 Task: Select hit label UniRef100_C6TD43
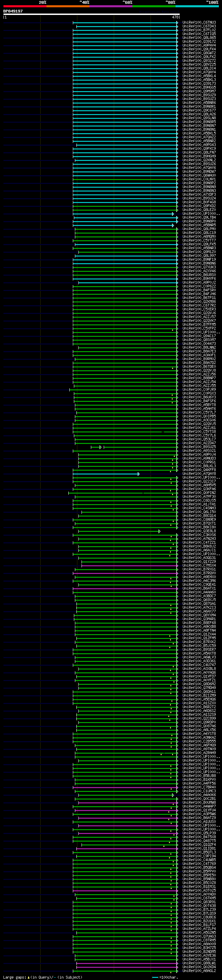(x=199, y=26)
